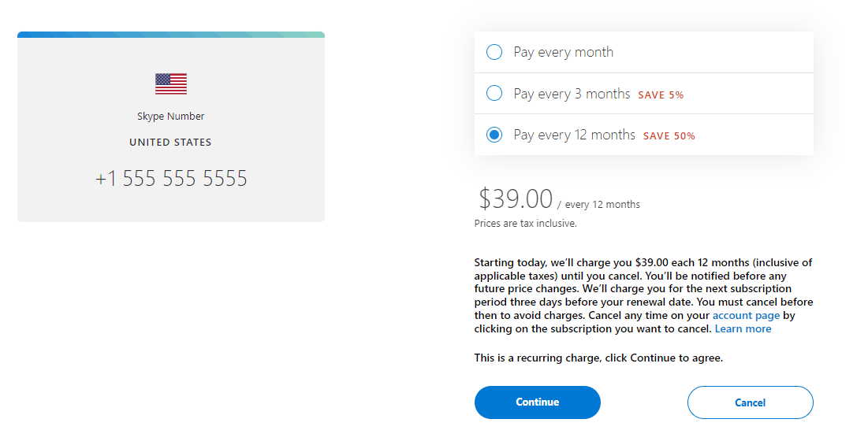Click the Prices are tax inclusive note
The image size is (868, 445).
click(525, 224)
